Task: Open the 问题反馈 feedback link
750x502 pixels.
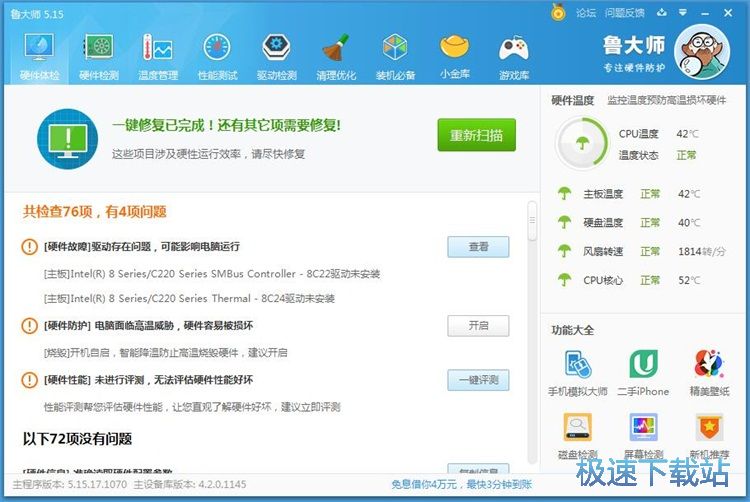Action: tap(624, 13)
